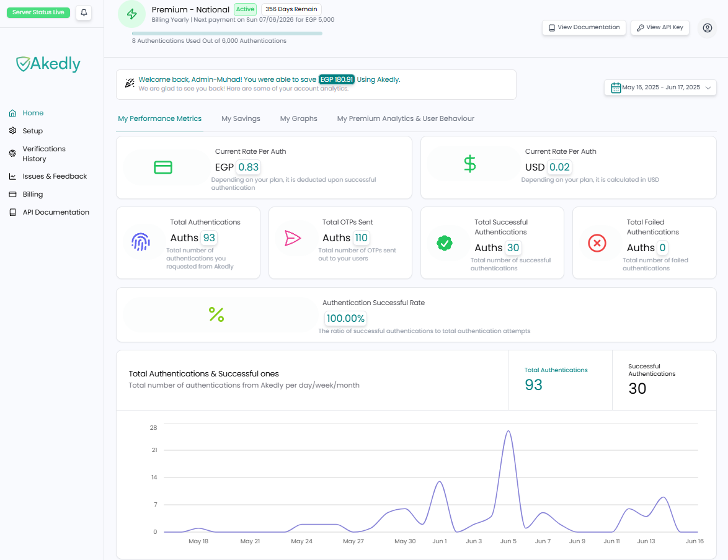This screenshot has height=560, width=728.
Task: Click the red X failed authentications icon
Action: tap(597, 243)
